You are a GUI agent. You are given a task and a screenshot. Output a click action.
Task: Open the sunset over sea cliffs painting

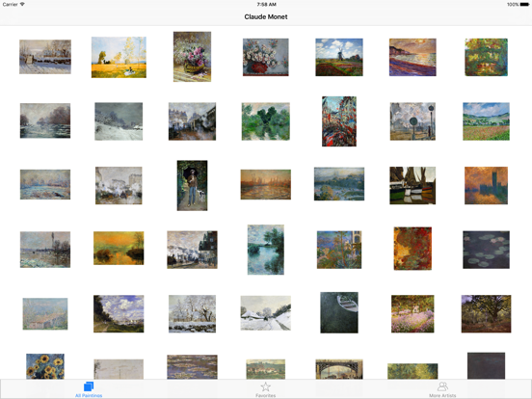[412, 57]
